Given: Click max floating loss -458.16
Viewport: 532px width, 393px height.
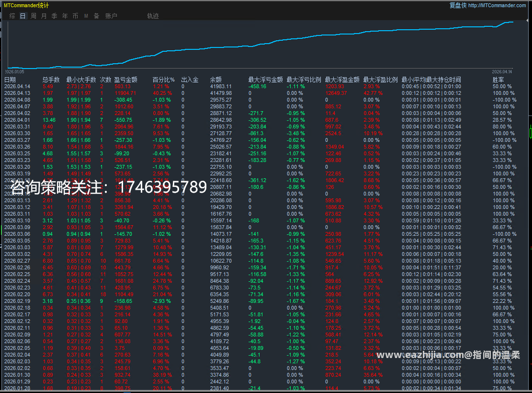Looking at the screenshot, I should coord(257,86).
